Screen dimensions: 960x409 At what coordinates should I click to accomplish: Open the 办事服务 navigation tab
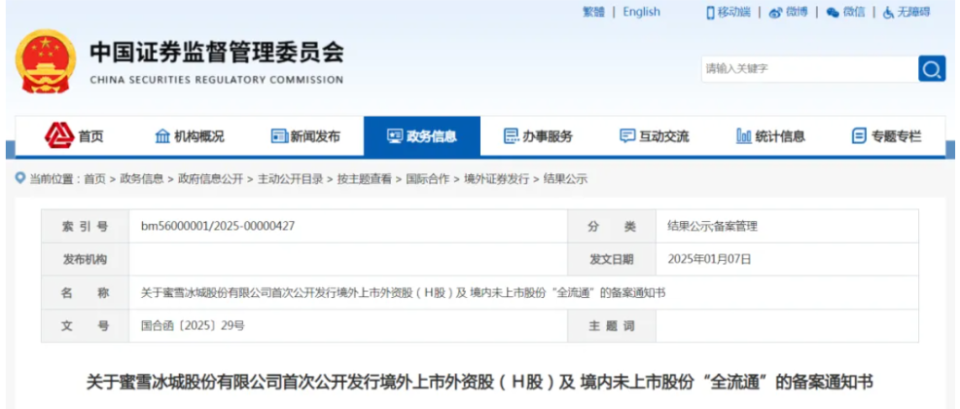(x=537, y=137)
